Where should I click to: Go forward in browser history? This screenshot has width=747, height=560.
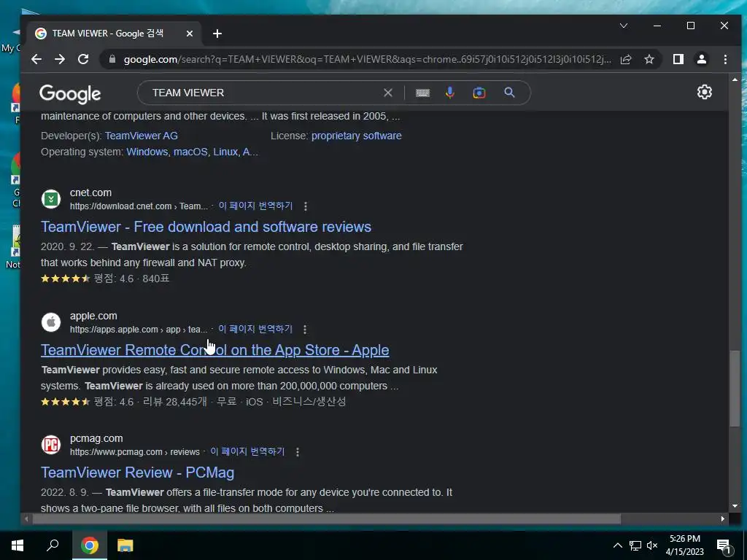(60, 59)
